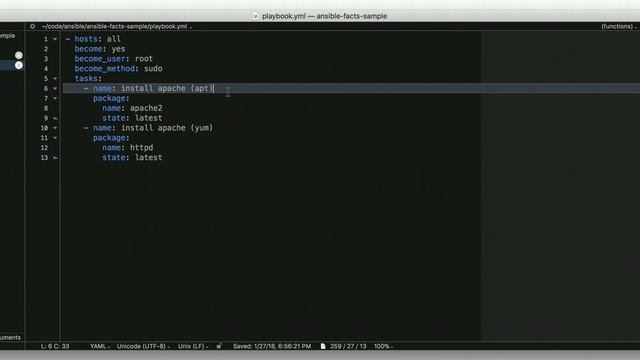Click the 'package:' keyword on line 7

111,98
